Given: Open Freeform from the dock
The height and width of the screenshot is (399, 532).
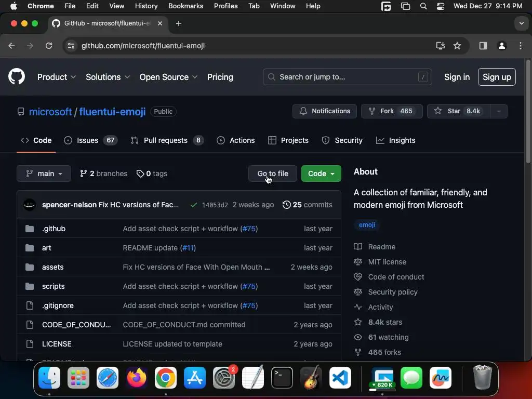Looking at the screenshot, I should click(x=441, y=377).
